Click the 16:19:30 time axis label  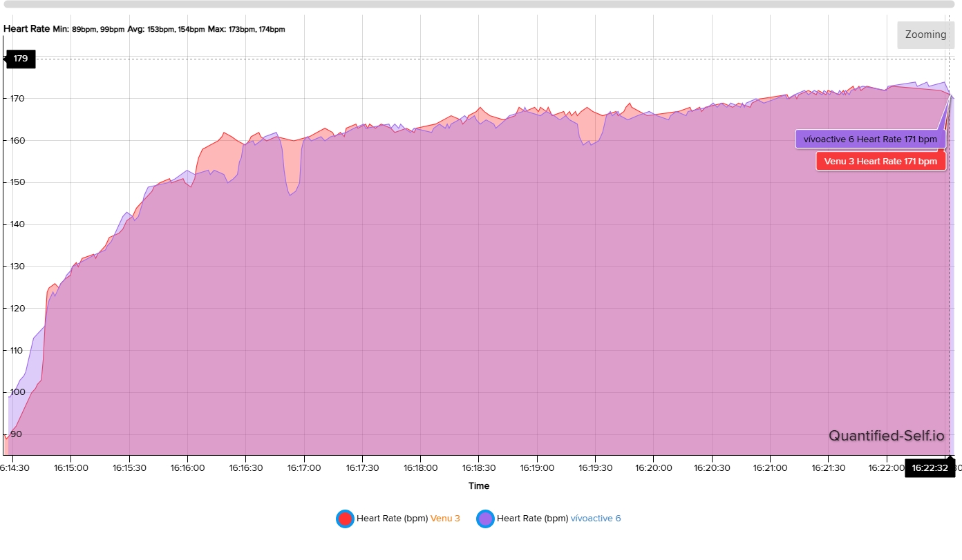pos(596,467)
